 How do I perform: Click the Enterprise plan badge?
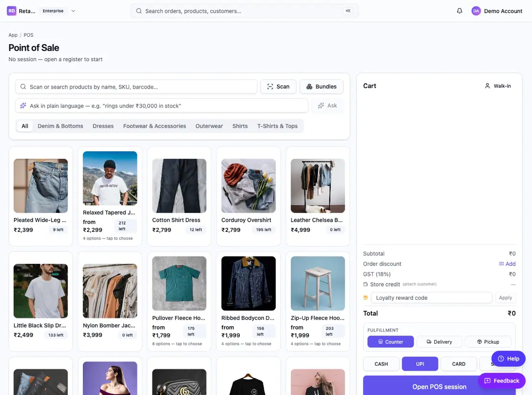53,11
